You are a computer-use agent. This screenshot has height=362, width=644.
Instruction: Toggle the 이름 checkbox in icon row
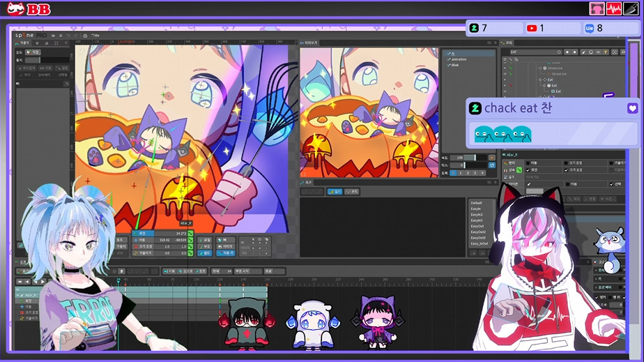[x=567, y=184]
